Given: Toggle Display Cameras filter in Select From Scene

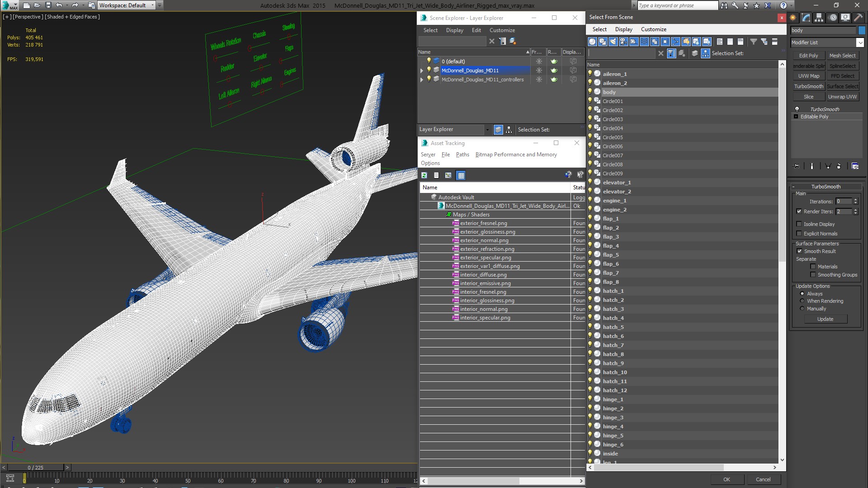Looking at the screenshot, I should pyautogui.click(x=623, y=42).
